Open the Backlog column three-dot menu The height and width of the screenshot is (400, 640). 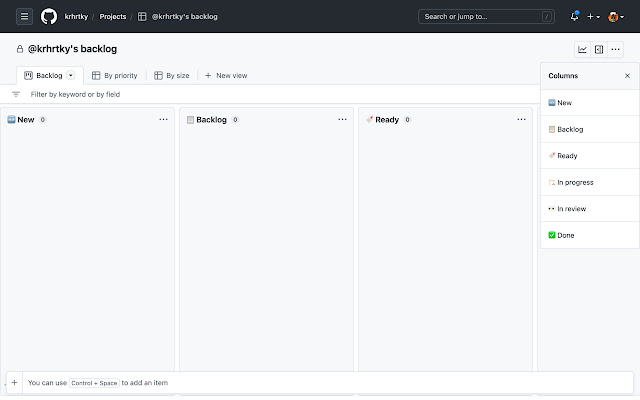343,119
